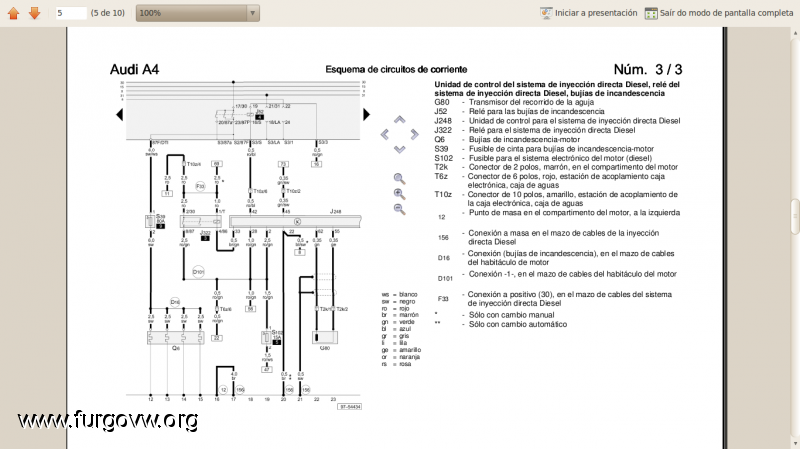Viewport: 800px width, 449px height.
Task: Pan right with the right chevron
Action: click(x=414, y=134)
